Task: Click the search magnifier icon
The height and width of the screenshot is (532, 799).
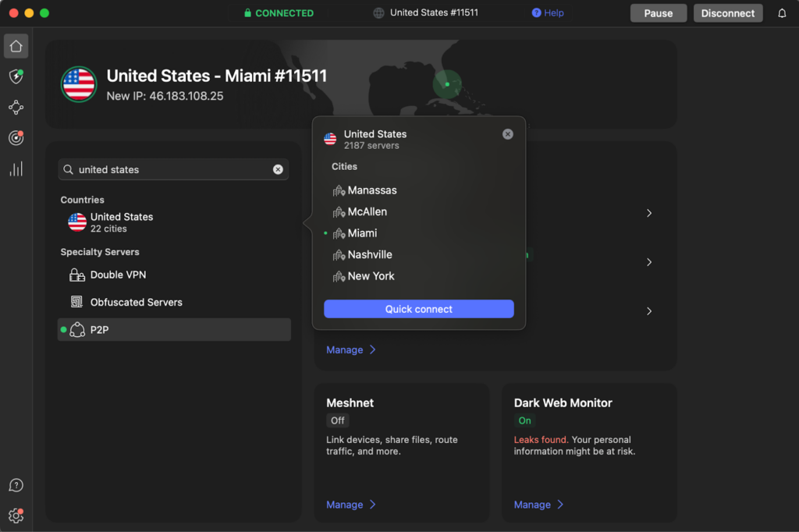Action: [x=69, y=169]
